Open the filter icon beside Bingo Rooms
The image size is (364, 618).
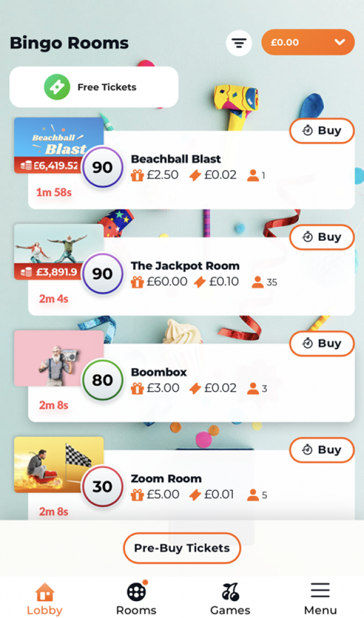coord(239,43)
